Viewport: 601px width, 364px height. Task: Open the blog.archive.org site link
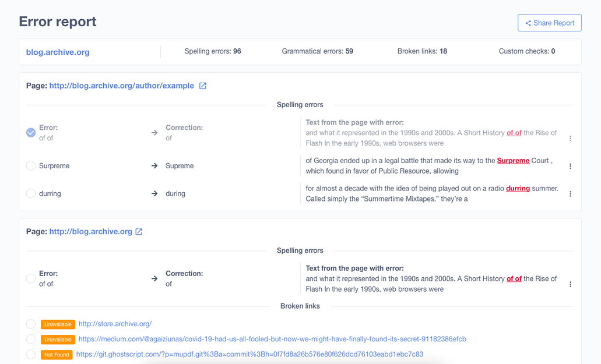[x=57, y=52]
